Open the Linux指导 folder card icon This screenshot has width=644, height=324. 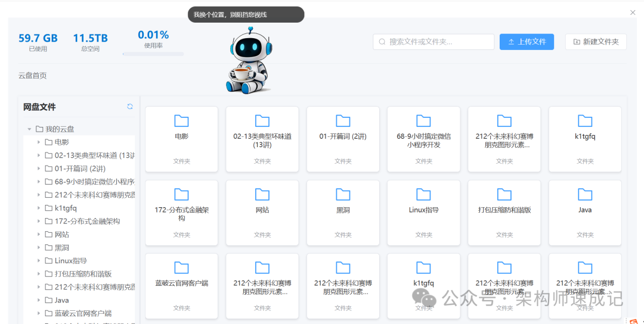point(423,194)
